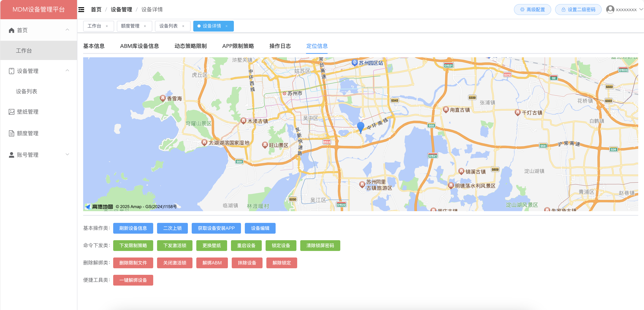
Task: Switch to the 基本信息 tab
Action: tap(94, 46)
